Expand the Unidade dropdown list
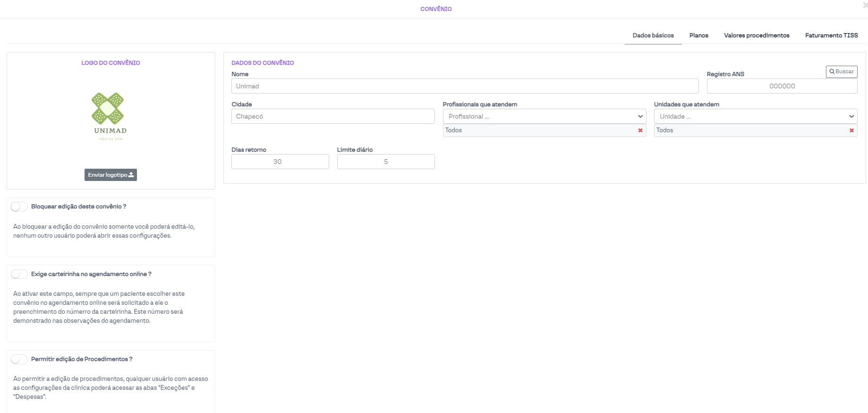868x413 pixels. (755, 116)
